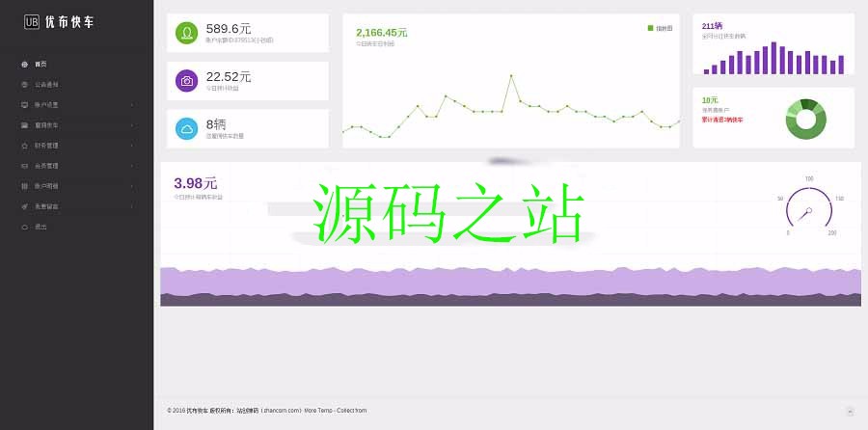Expand the 财务管理 submenu arrow
Image resolution: width=868 pixels, height=430 pixels.
[x=132, y=146]
